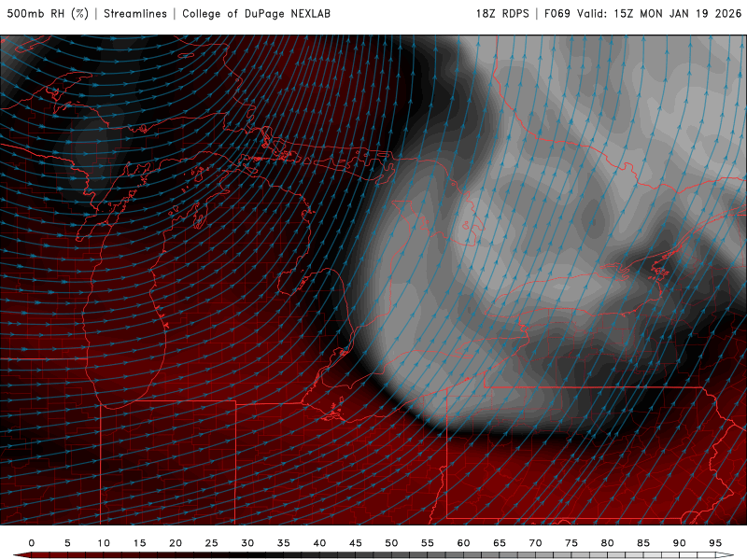Click the colorbar label '45'
Image resolution: width=747 pixels, height=560 pixels.
pyautogui.click(x=356, y=543)
